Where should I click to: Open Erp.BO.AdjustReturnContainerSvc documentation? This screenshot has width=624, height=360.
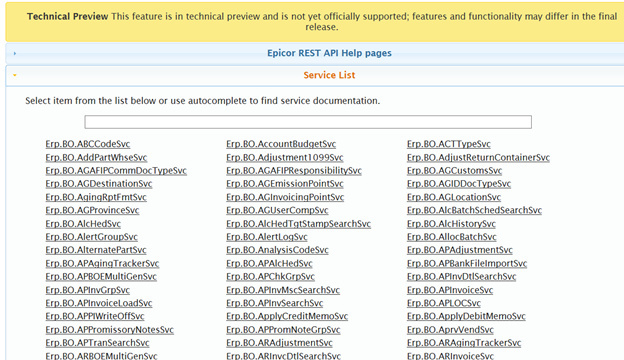coord(478,158)
